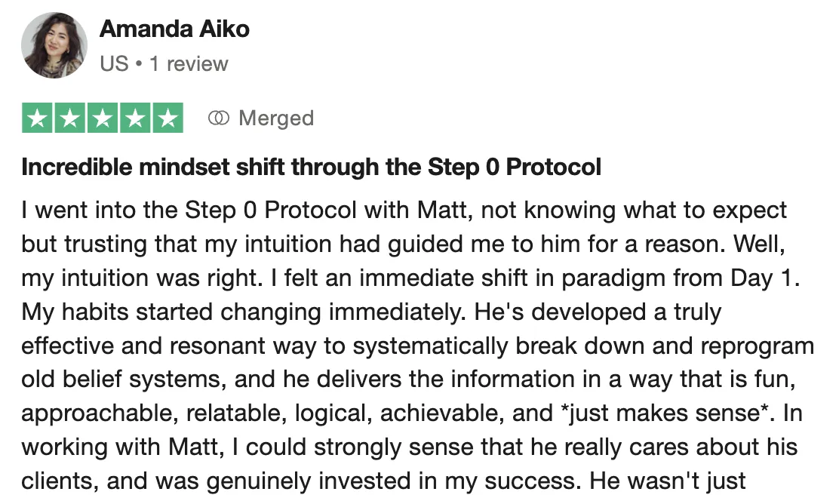Click 'Step 0 Protocol' in the review title
The width and height of the screenshot is (839, 504).
coord(515,167)
